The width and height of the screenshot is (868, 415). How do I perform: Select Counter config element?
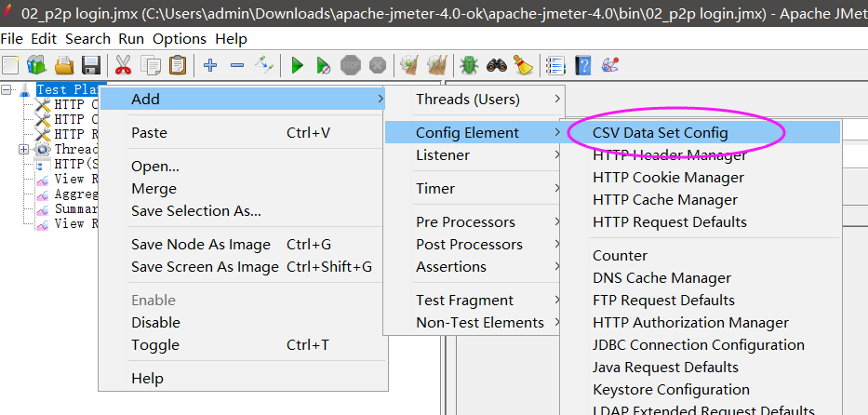click(x=701, y=256)
